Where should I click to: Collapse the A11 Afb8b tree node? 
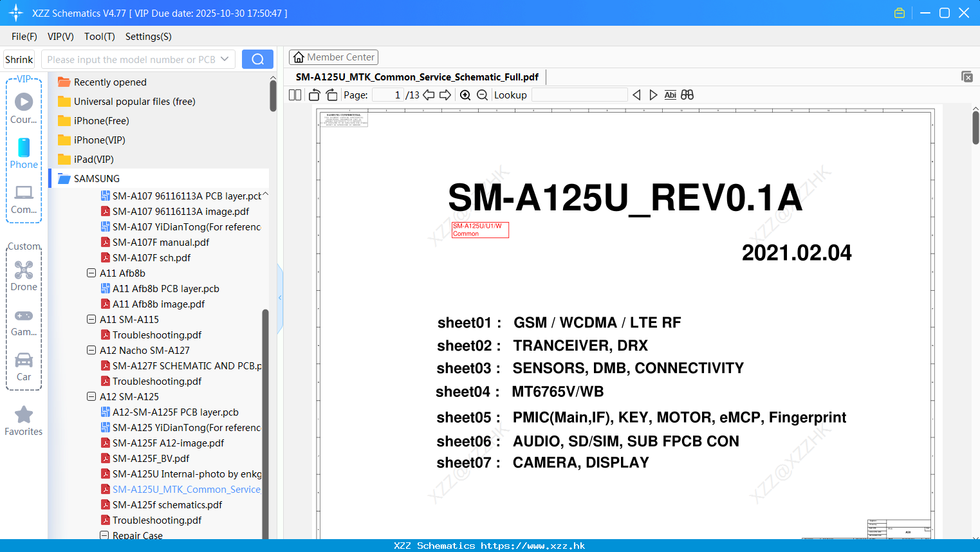[91, 273]
